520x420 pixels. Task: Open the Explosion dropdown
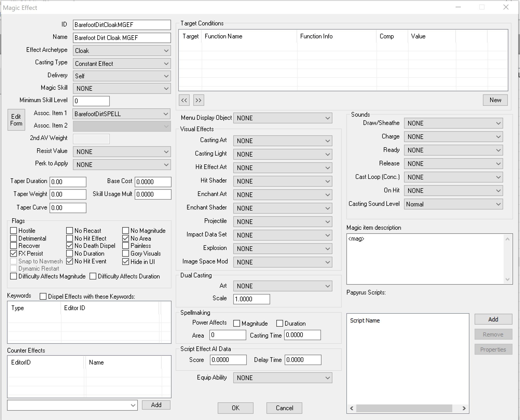pos(283,249)
